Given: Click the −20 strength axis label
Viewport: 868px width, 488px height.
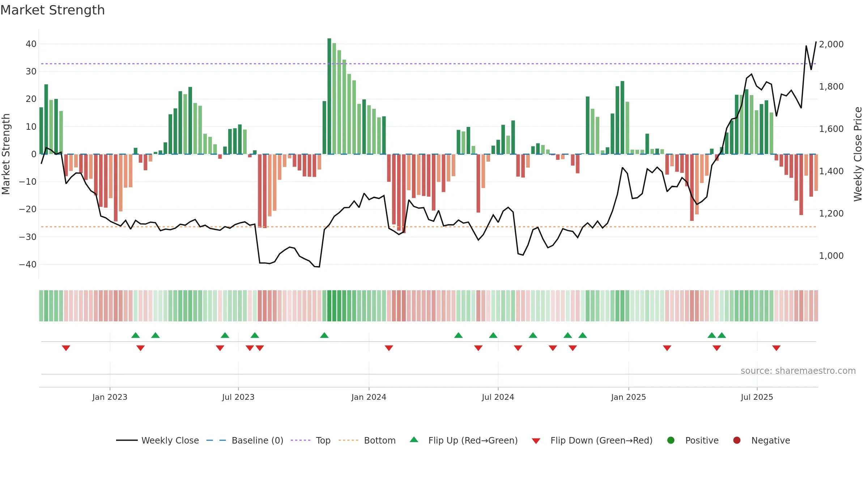Looking at the screenshot, I should click(x=28, y=209).
